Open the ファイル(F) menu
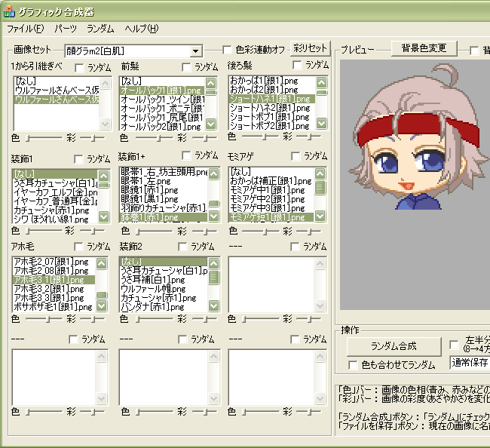The height and width of the screenshot is (448, 490). (26, 29)
